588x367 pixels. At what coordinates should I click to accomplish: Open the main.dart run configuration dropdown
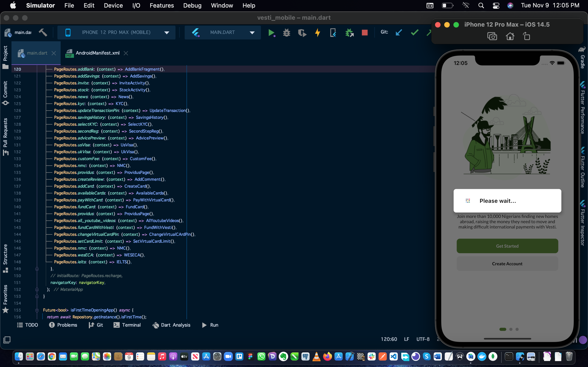tap(223, 32)
